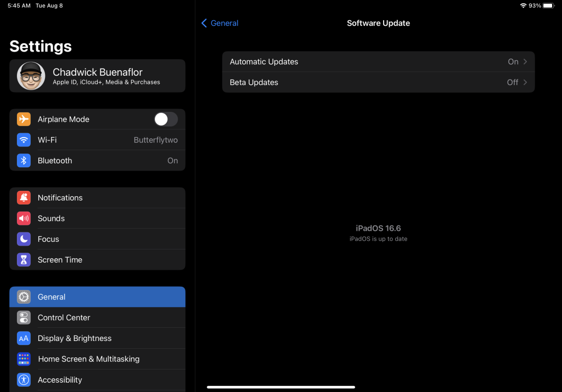
Task: Tap the 93% battery percentage
Action: click(535, 5)
